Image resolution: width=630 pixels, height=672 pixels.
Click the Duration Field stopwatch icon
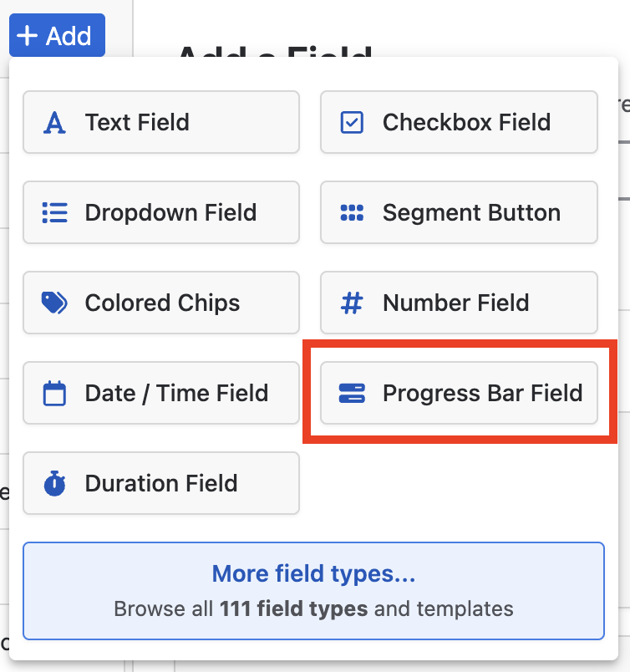pyautogui.click(x=54, y=483)
